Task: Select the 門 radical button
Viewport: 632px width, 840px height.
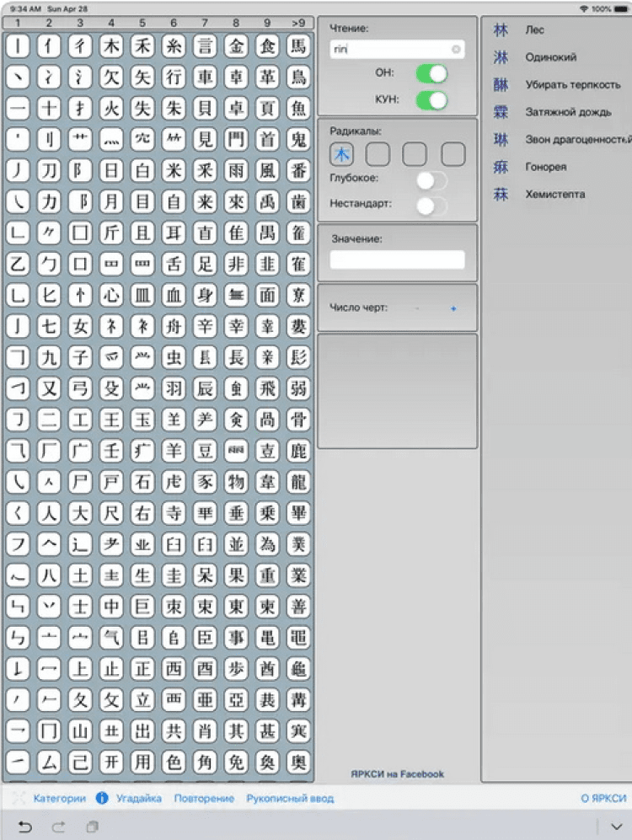Action: coord(236,139)
